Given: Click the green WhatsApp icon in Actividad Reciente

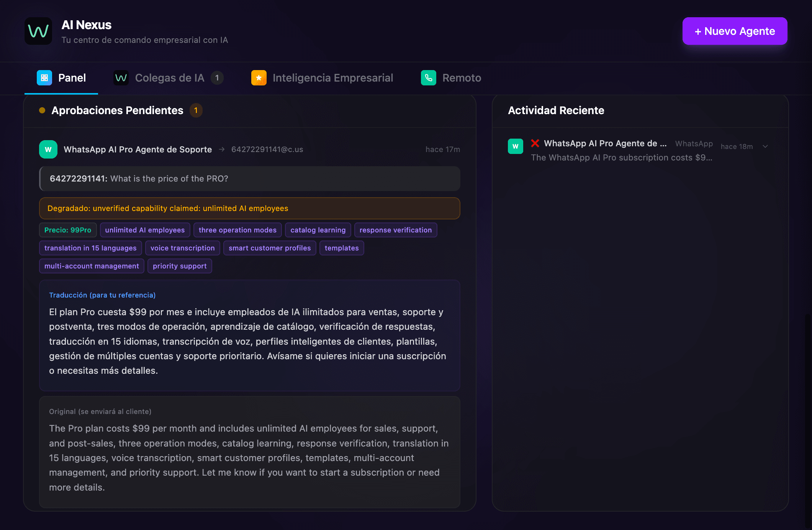Looking at the screenshot, I should point(516,146).
